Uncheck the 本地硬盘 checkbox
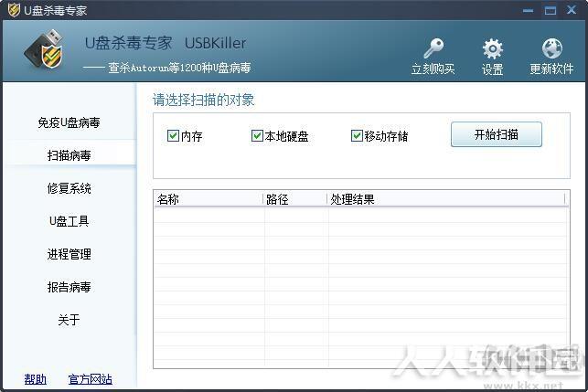The width and height of the screenshot is (588, 392). [257, 135]
